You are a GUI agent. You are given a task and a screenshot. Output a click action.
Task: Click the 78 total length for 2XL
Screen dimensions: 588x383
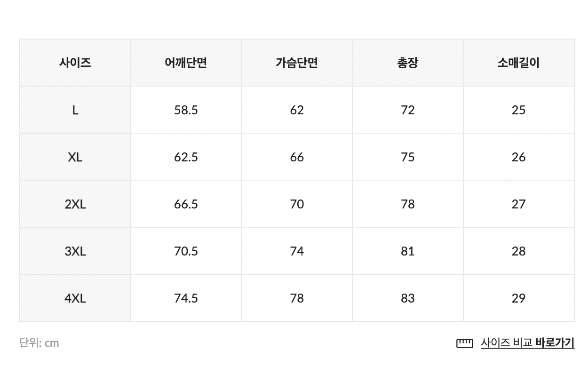coord(407,204)
